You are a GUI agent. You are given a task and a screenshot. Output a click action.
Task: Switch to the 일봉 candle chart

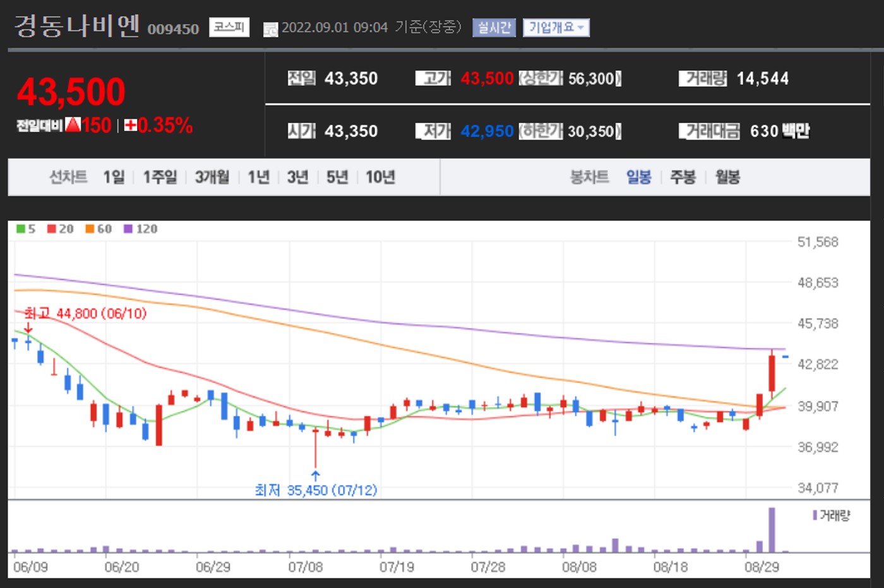pyautogui.click(x=638, y=177)
